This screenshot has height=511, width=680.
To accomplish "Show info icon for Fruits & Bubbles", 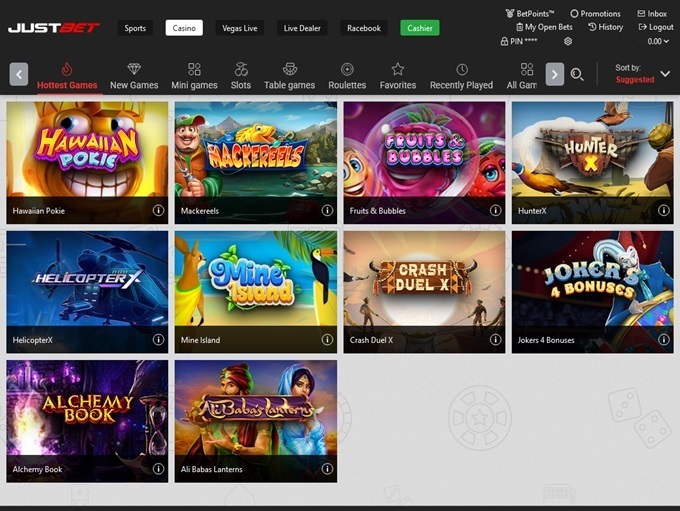I will (495, 210).
